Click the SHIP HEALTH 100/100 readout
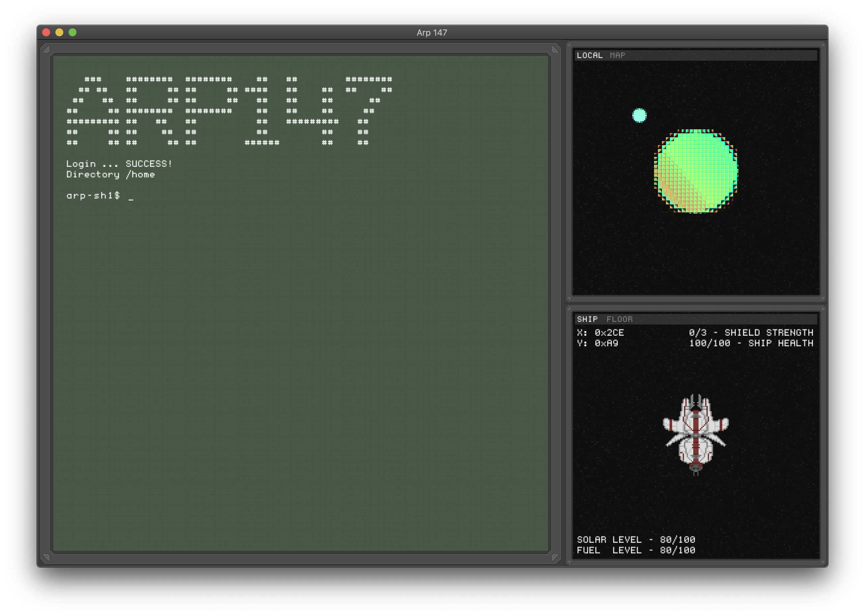The width and height of the screenshot is (865, 616). tap(751, 343)
